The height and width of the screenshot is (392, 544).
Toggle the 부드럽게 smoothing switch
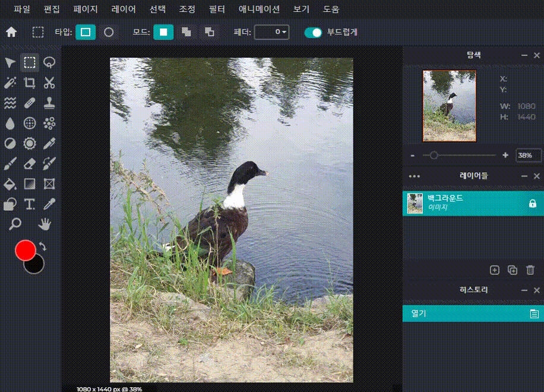[314, 33]
